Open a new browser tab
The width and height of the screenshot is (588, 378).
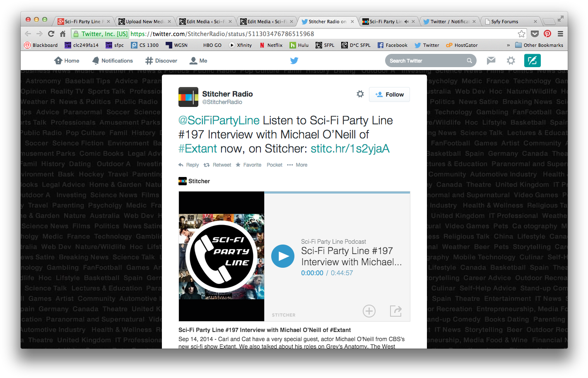coord(549,22)
